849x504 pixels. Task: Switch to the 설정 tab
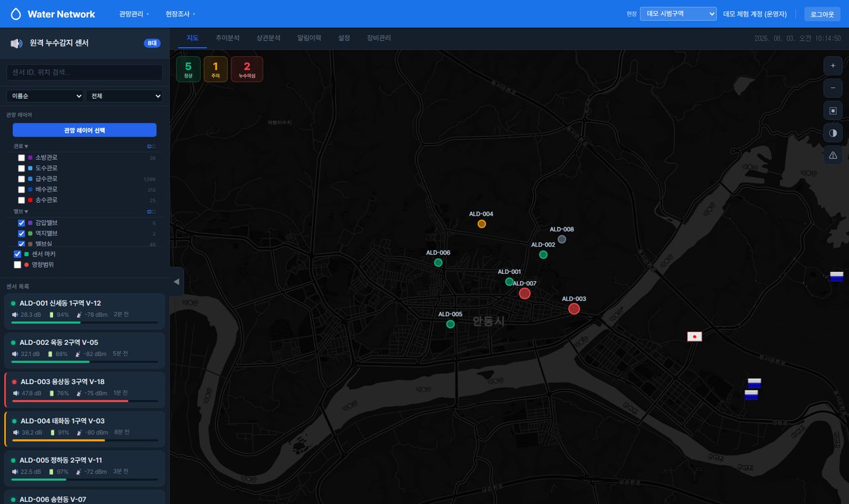(x=344, y=38)
